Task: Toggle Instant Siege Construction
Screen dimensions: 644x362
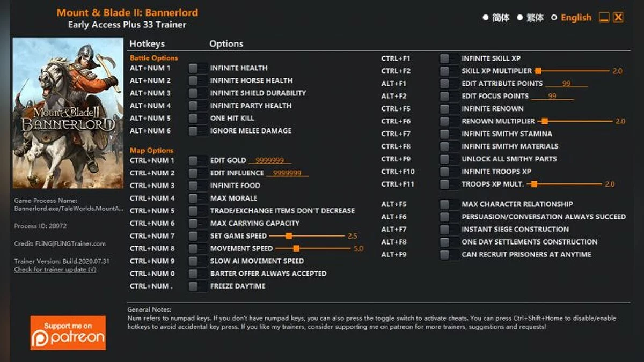Action: coord(449,229)
